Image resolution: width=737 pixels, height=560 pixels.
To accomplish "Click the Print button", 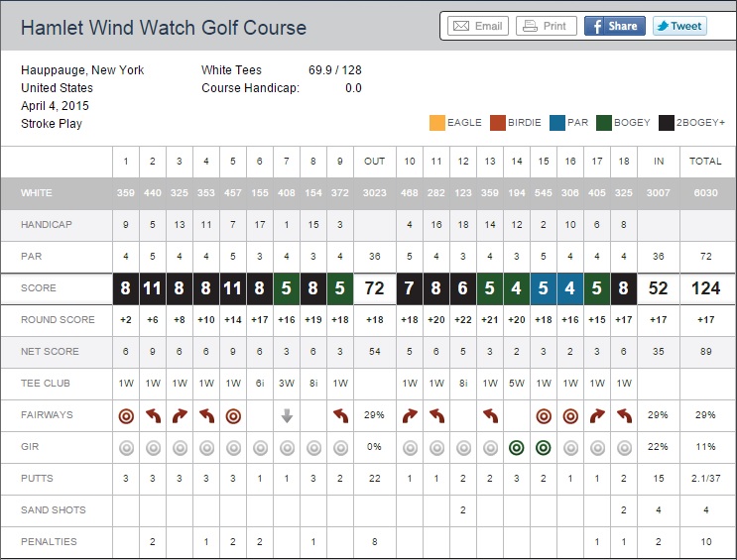I will pos(545,26).
